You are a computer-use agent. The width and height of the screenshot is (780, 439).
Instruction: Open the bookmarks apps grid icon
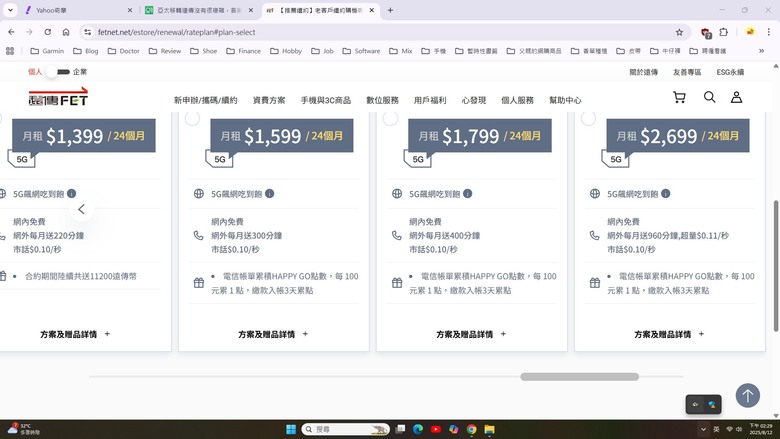10,51
